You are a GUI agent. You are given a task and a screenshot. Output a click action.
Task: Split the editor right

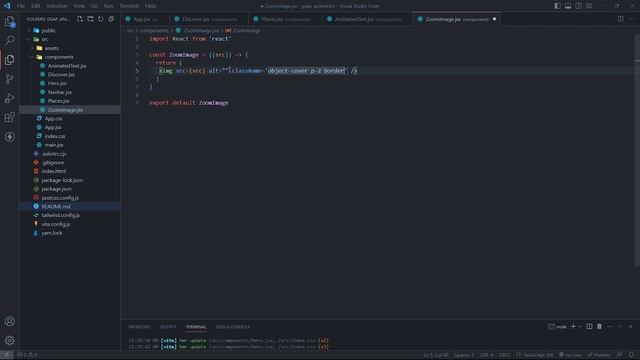(x=620, y=19)
